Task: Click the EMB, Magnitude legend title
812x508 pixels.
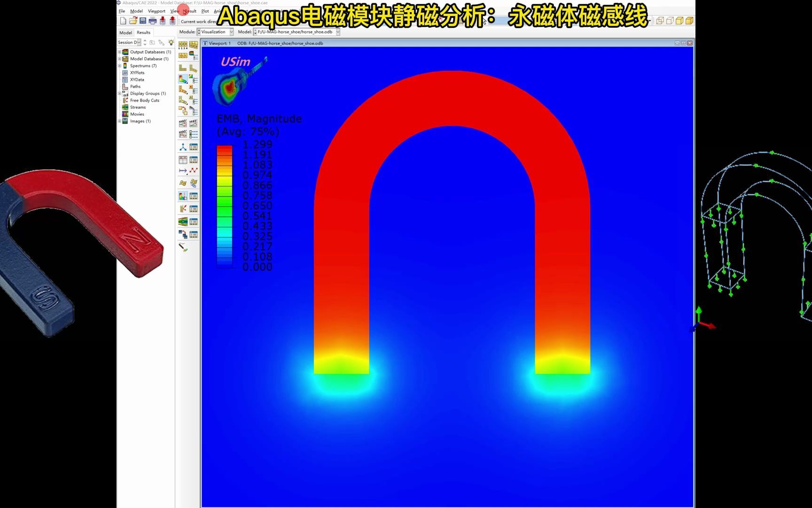Action: [259, 119]
